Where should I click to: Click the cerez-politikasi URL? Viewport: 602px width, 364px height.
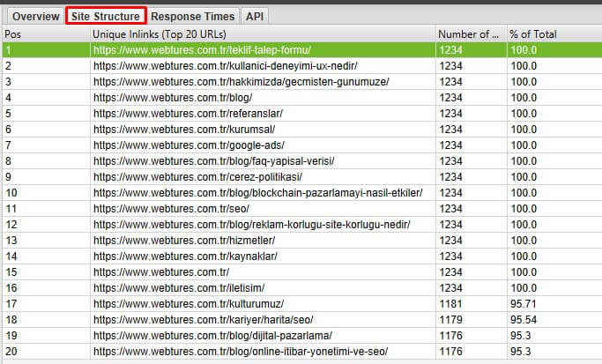click(197, 177)
